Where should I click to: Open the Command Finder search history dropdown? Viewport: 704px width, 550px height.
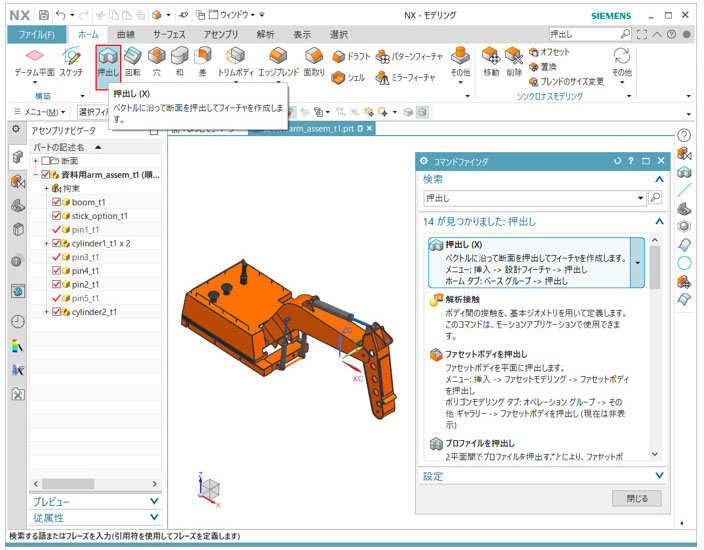[640, 198]
